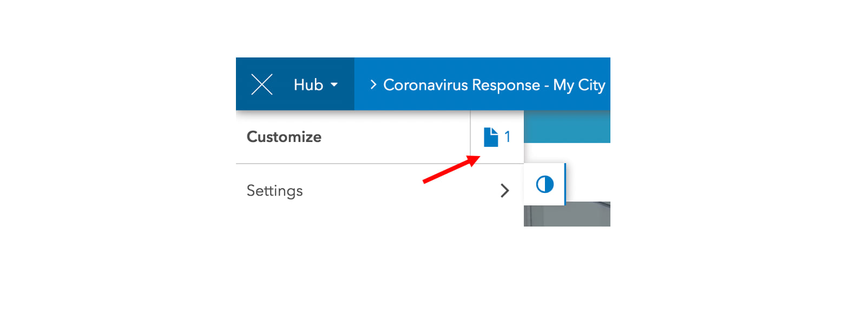868x310 pixels.
Task: Click the gray image preview strip
Action: point(567,214)
